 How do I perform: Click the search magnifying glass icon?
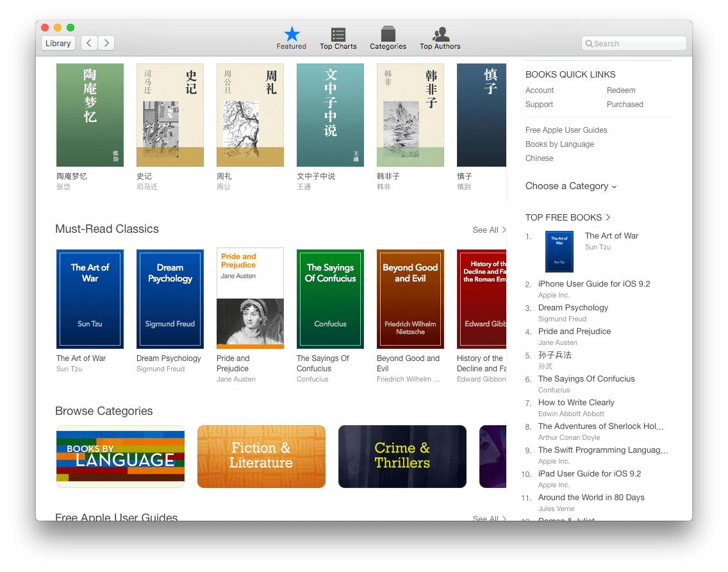(x=590, y=43)
